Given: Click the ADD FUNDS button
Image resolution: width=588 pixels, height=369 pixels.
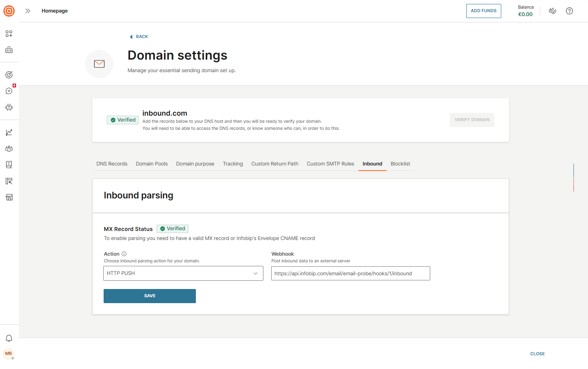Looking at the screenshot, I should pos(484,11).
